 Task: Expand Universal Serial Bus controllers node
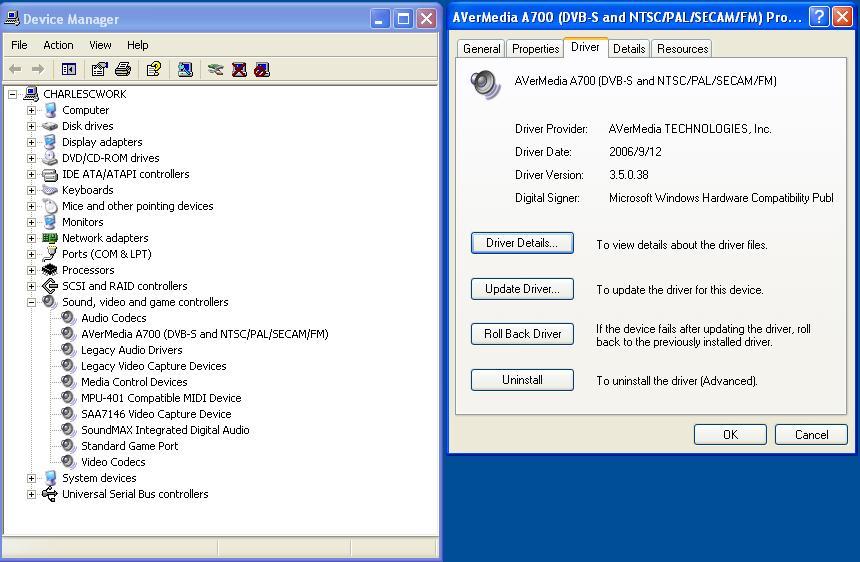(x=31, y=494)
